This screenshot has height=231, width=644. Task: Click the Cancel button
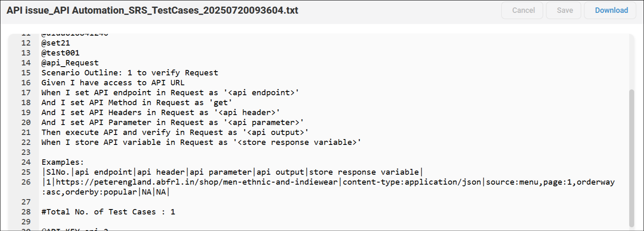524,10
